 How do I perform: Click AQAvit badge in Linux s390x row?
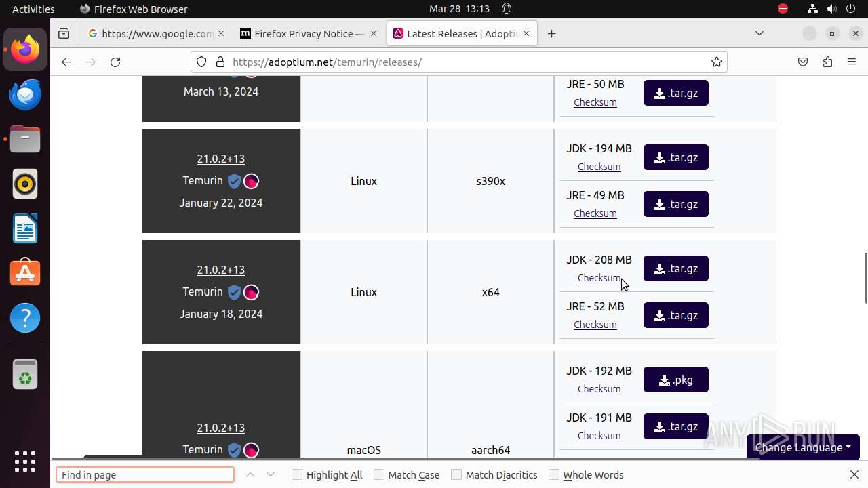click(251, 181)
